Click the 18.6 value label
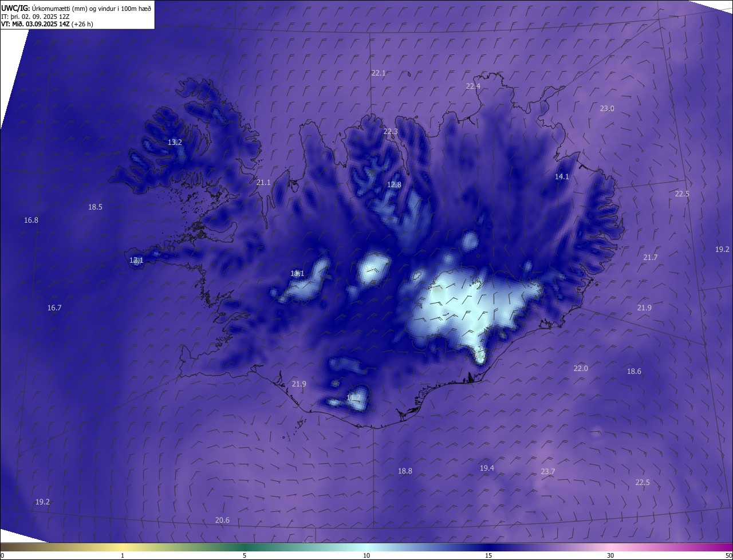The image size is (733, 560). point(634,372)
